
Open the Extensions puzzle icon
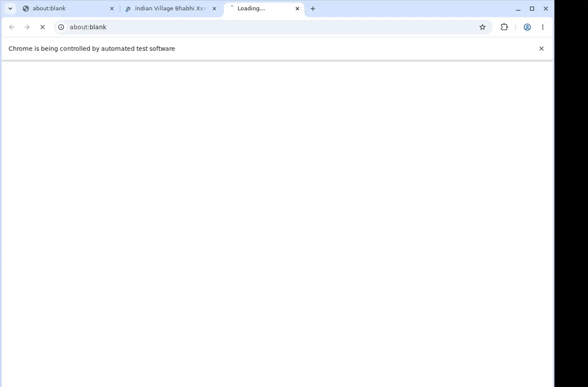(x=504, y=27)
